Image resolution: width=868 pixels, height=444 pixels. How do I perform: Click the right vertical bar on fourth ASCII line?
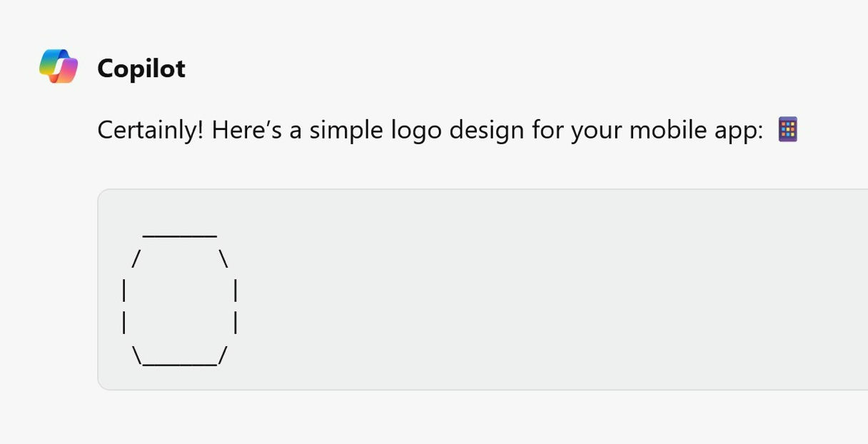click(236, 323)
